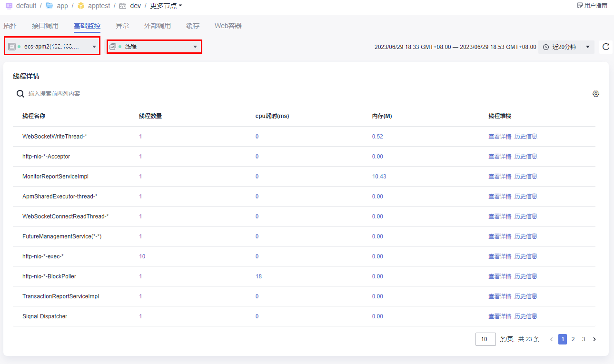Click the refresh icon beside time range
614x364 pixels.
(x=605, y=47)
